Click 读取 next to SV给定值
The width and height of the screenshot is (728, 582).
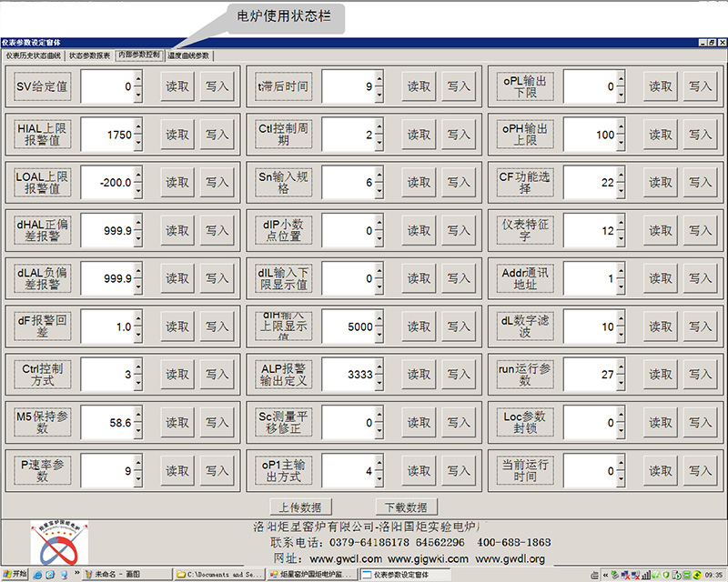[x=176, y=85]
